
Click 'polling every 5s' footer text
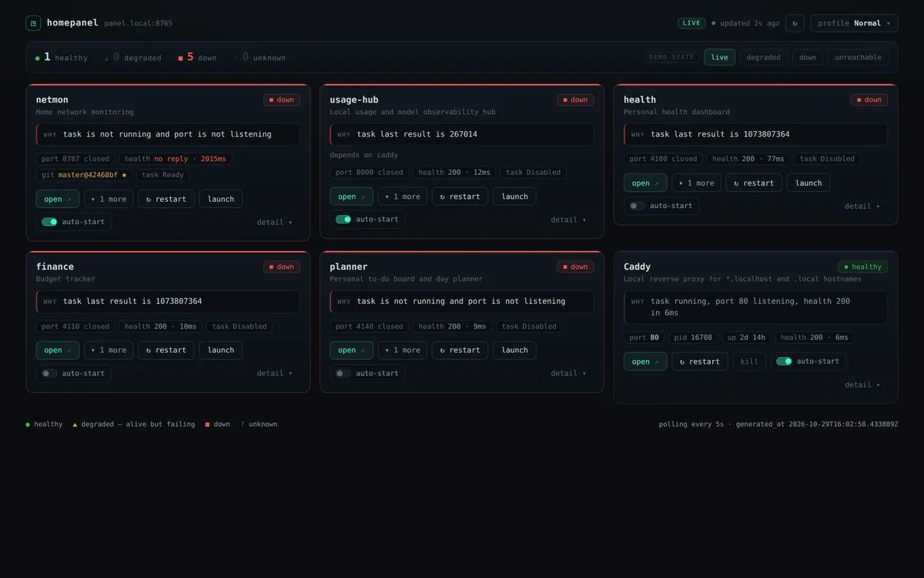691,424
